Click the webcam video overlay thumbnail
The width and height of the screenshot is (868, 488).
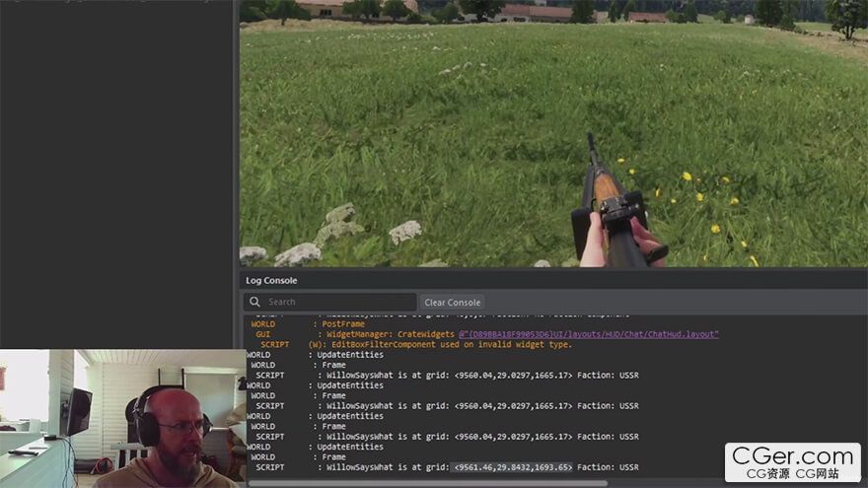(123, 418)
